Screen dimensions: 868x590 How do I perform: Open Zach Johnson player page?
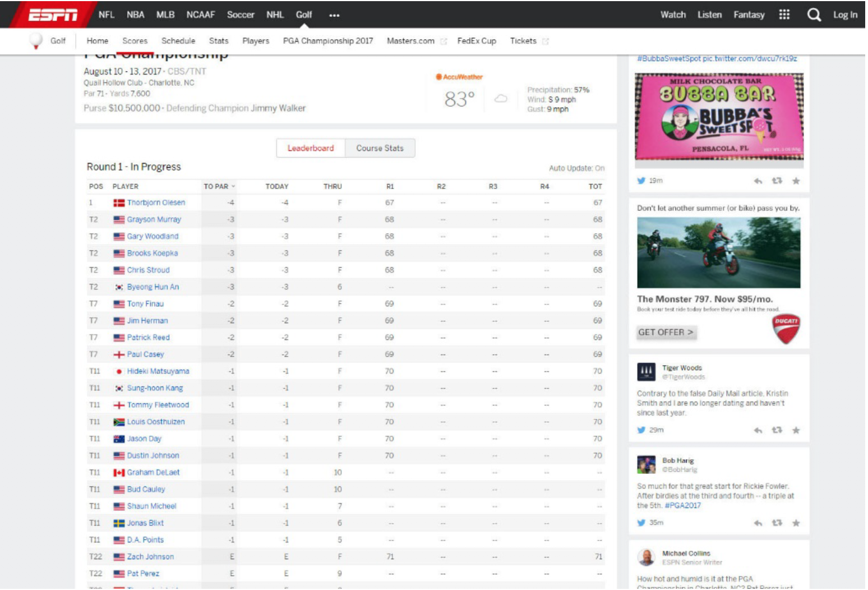(x=151, y=558)
